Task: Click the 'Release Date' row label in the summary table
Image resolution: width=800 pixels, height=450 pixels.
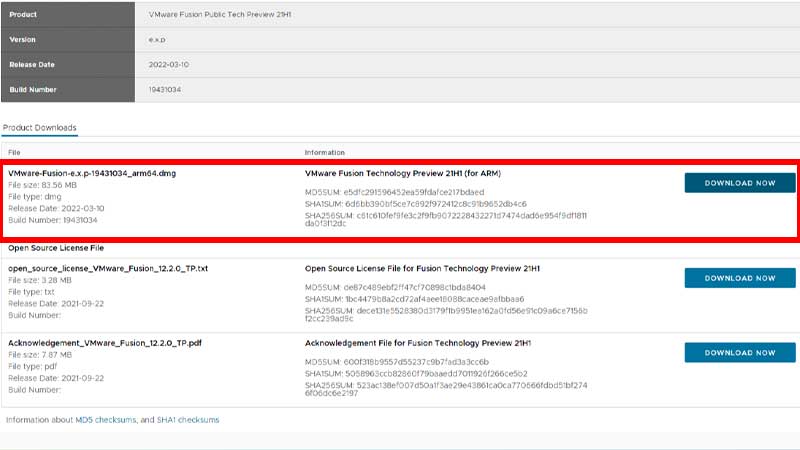Action: 32,65
